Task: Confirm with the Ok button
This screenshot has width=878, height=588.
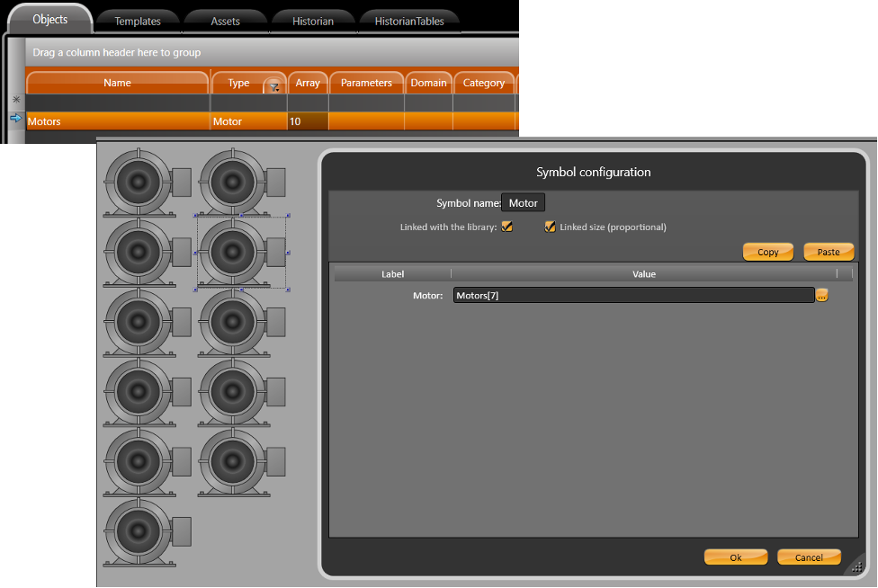Action: click(x=735, y=557)
